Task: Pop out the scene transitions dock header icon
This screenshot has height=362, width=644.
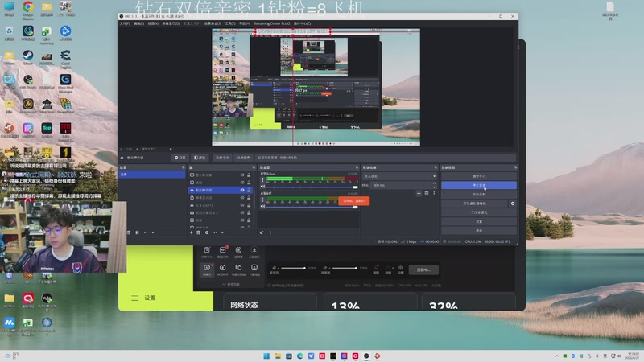Action: pyautogui.click(x=436, y=167)
